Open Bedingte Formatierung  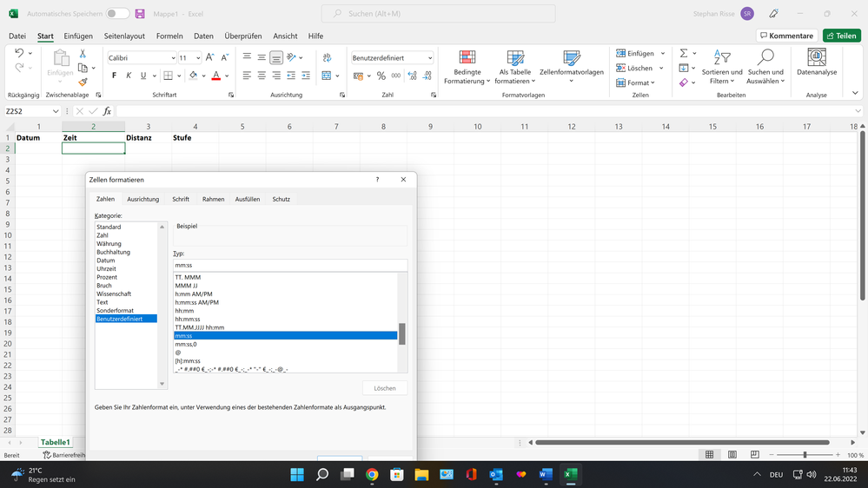(467, 67)
